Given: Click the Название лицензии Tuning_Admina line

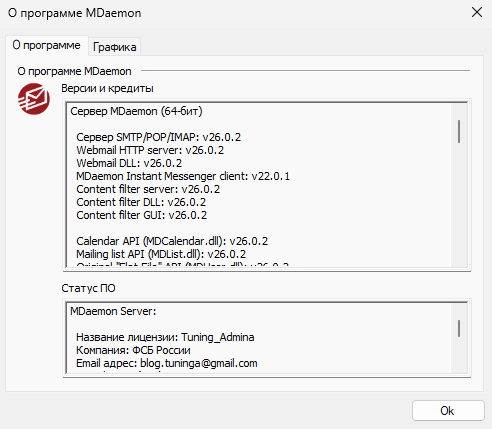Looking at the screenshot, I should tap(165, 337).
